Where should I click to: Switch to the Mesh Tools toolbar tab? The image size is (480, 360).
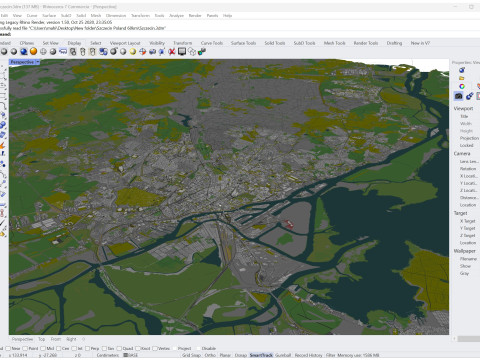334,43
